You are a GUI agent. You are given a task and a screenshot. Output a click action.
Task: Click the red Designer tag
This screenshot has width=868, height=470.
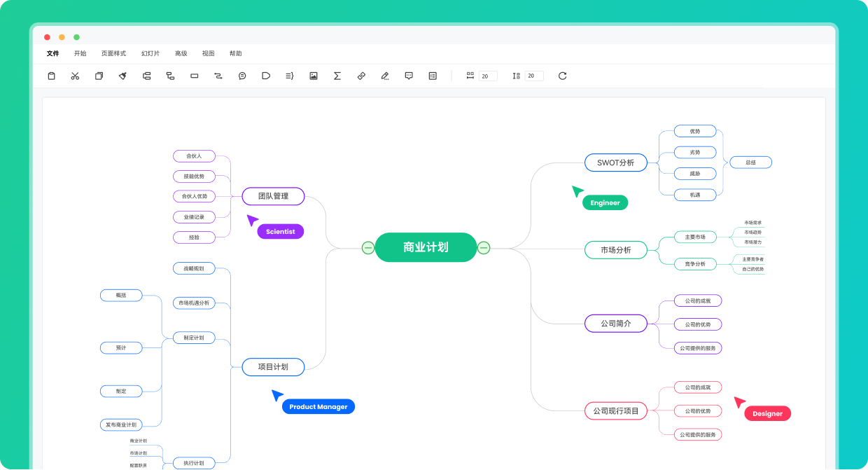coord(767,413)
